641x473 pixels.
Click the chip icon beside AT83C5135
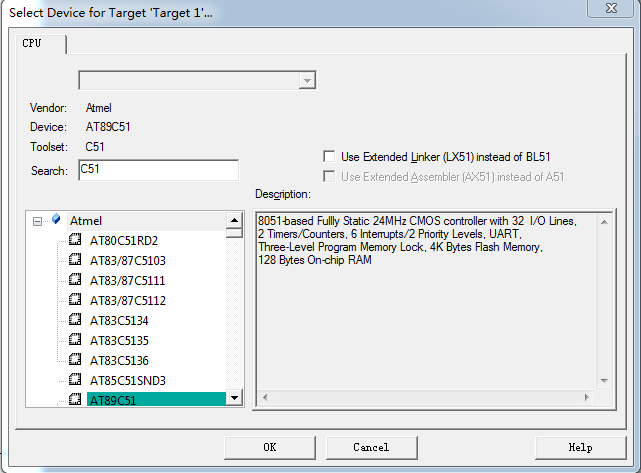(75, 340)
